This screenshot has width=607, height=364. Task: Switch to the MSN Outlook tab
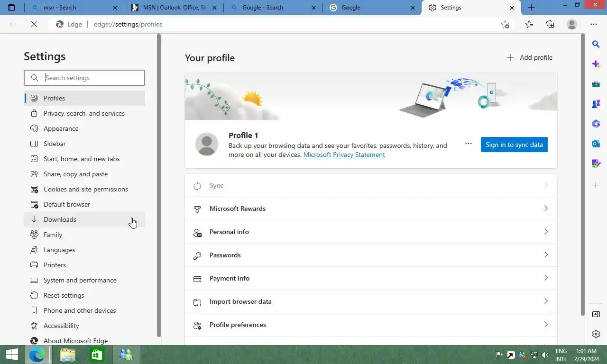[x=174, y=8]
